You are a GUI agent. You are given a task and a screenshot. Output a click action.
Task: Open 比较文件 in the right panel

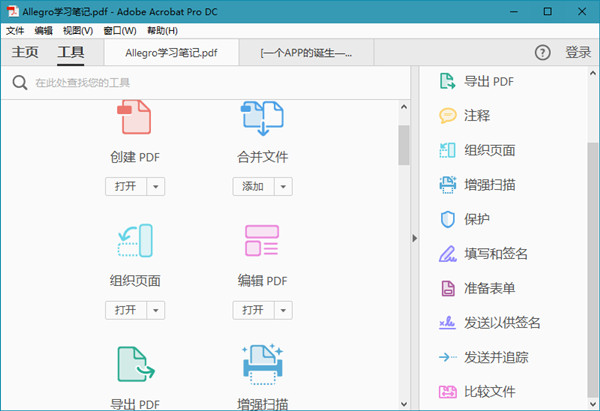(x=489, y=391)
